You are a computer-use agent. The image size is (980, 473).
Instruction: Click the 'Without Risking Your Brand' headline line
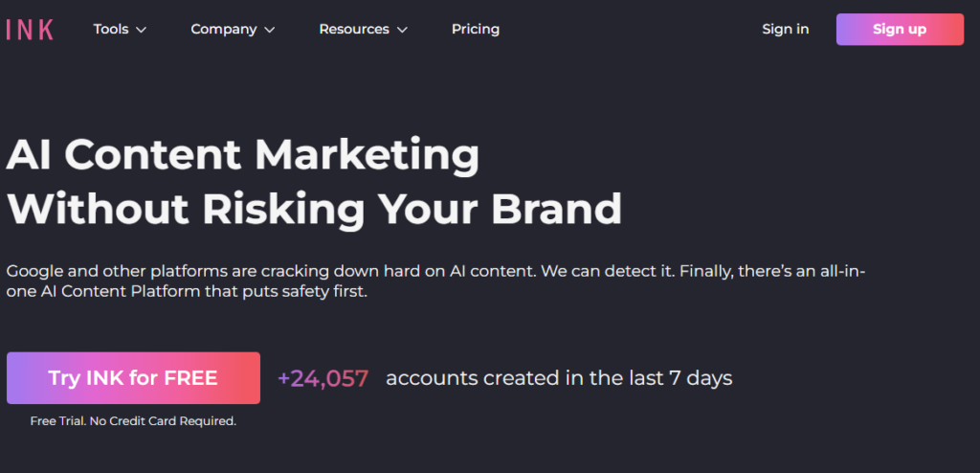click(314, 209)
